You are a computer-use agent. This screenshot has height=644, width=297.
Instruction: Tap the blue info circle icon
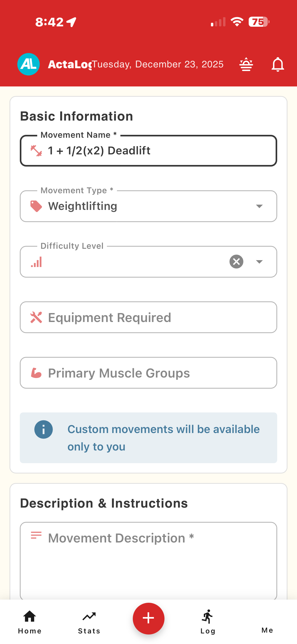pos(44,429)
